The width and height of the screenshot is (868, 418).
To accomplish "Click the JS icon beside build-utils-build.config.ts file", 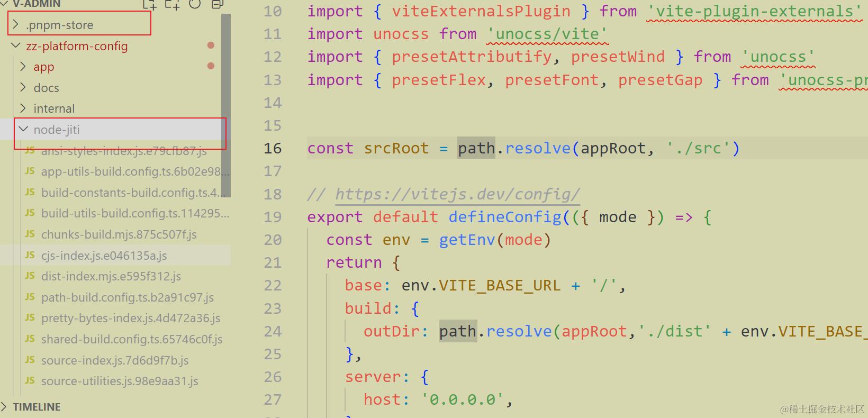I will point(30,213).
